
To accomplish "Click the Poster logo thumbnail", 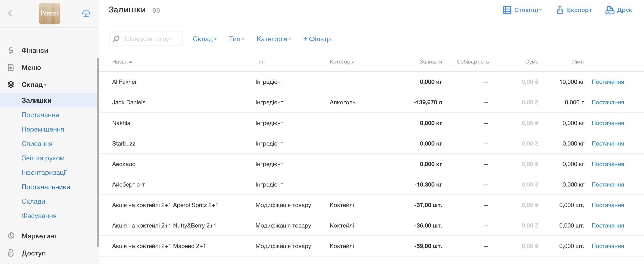I will pyautogui.click(x=50, y=13).
